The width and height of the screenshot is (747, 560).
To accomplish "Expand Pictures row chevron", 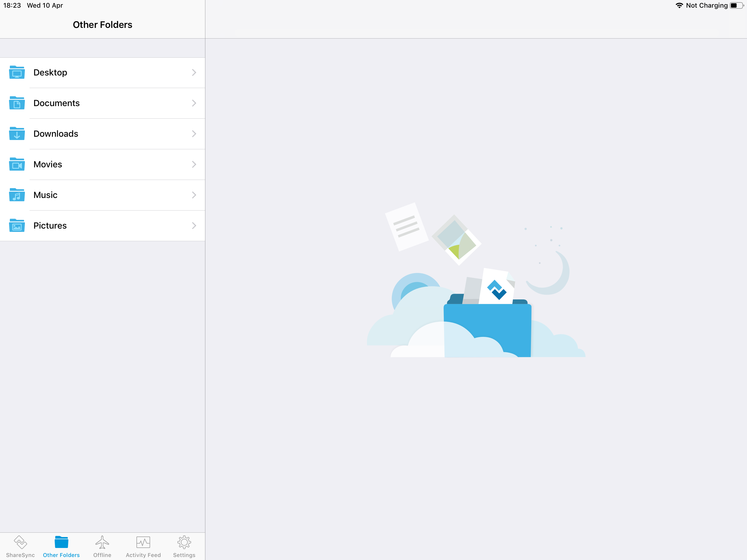I will (x=194, y=225).
